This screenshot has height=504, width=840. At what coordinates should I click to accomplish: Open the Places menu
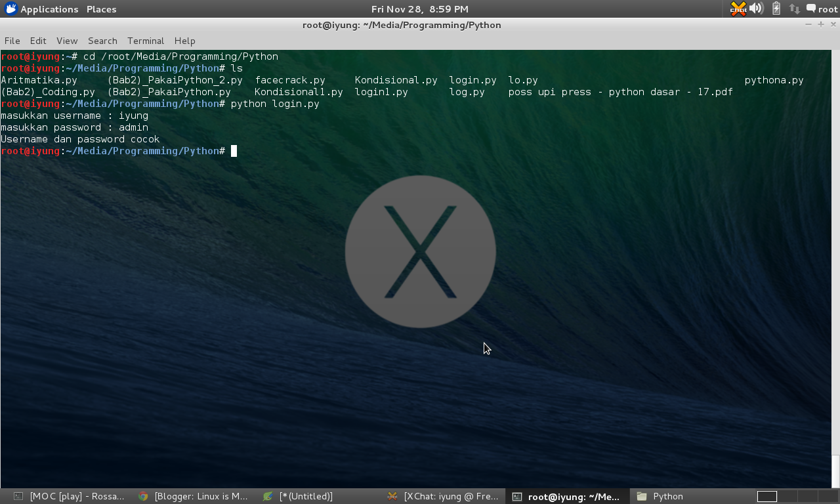click(x=101, y=9)
